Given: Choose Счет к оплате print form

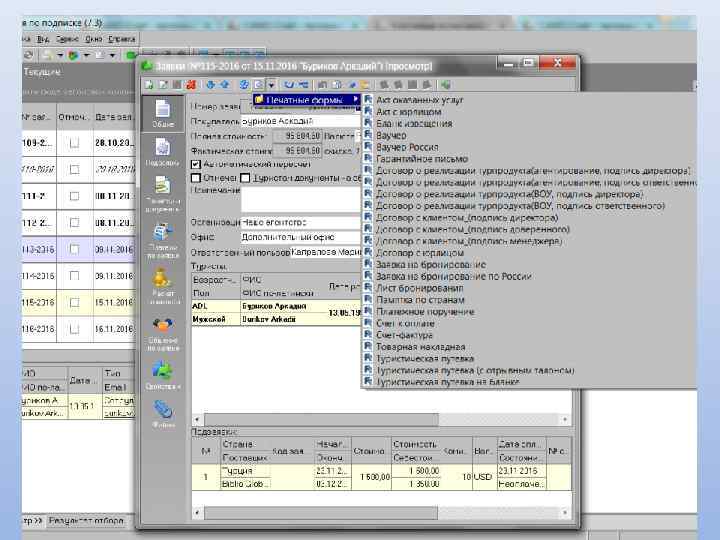Looking at the screenshot, I should tap(405, 323).
